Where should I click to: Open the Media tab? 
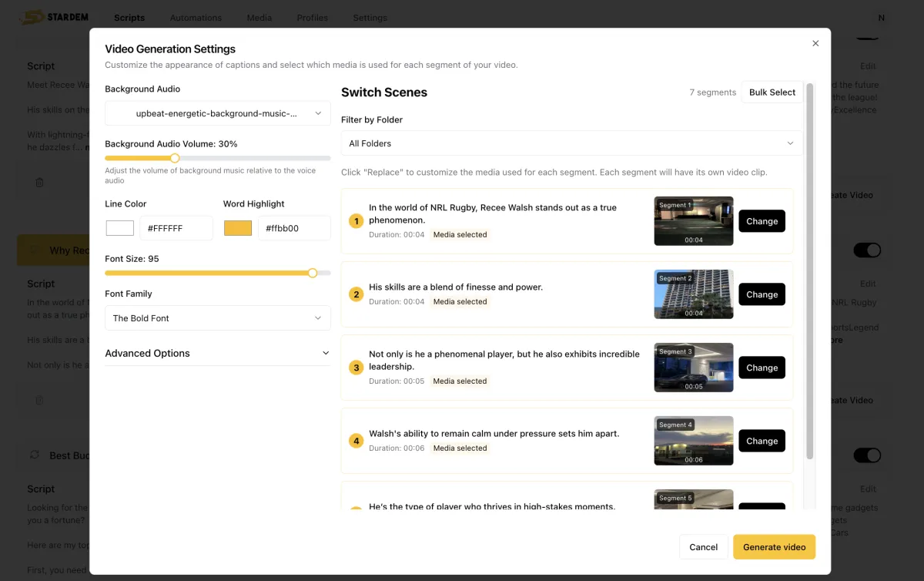[x=259, y=18]
